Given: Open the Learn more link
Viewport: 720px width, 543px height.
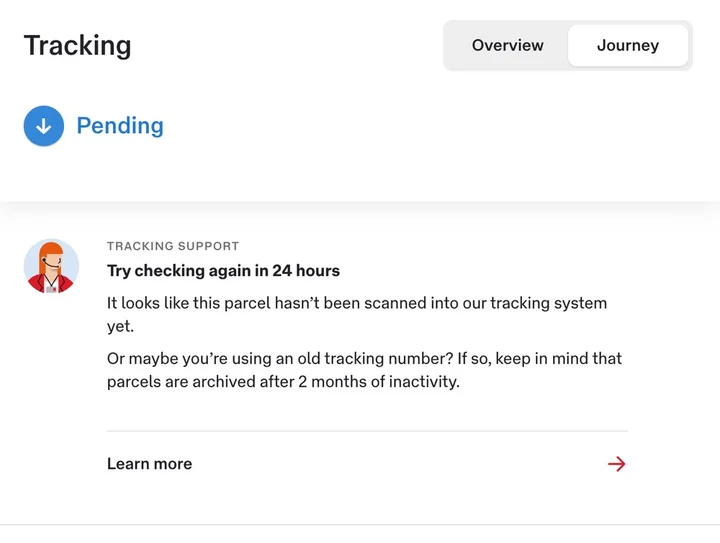Looking at the screenshot, I should [150, 464].
